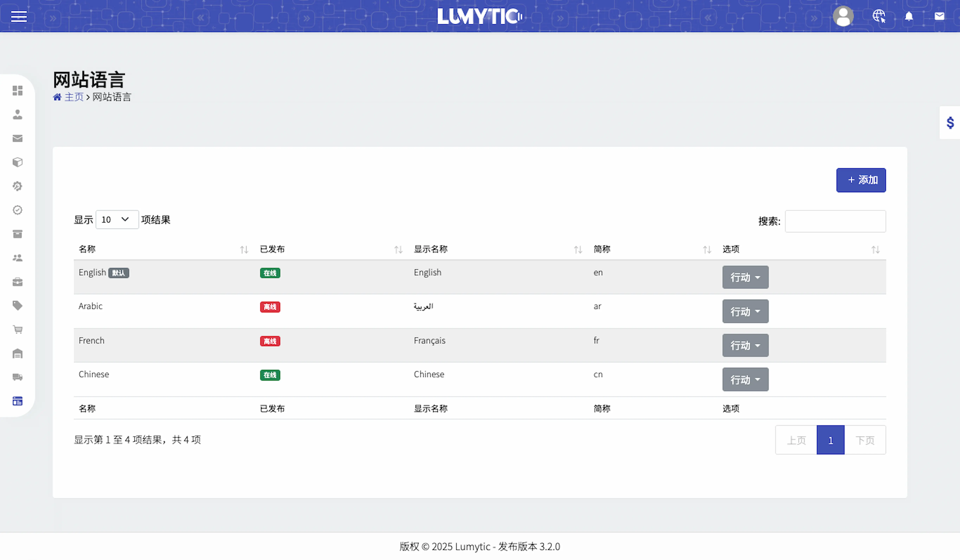
Task: Open the action dropdown for Arabic
Action: (745, 312)
